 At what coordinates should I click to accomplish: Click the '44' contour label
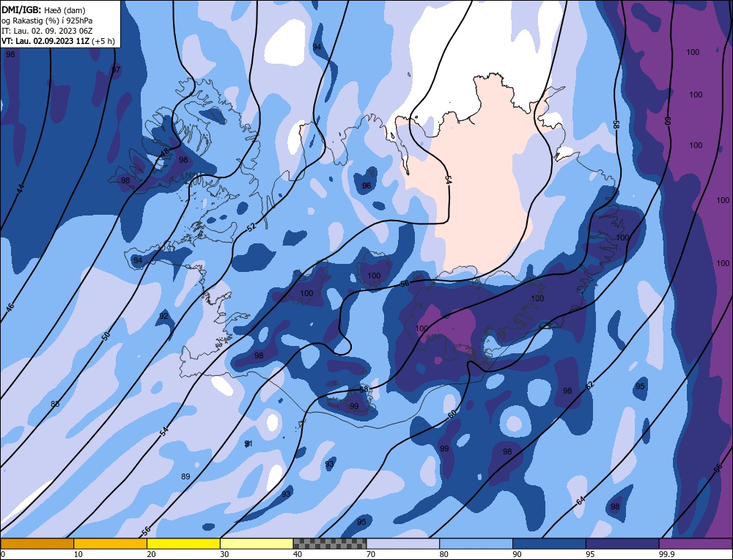coord(20,189)
